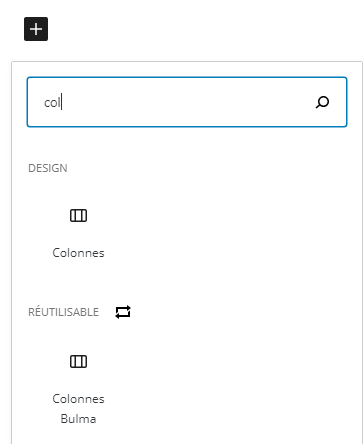
Task: Click the DESIGN category heading
Action: [48, 168]
